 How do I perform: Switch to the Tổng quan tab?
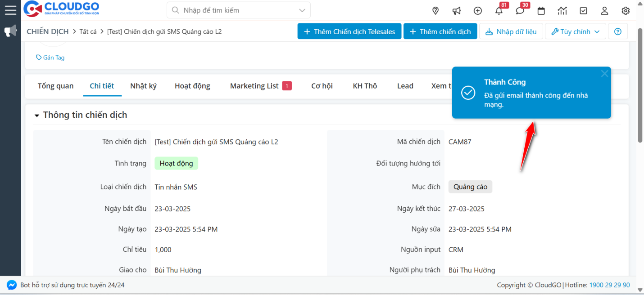(55, 86)
